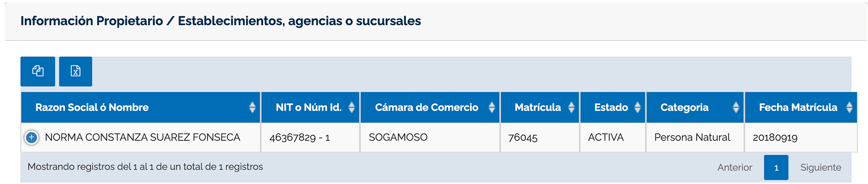Click sort arrows on Estado header

(x=637, y=107)
